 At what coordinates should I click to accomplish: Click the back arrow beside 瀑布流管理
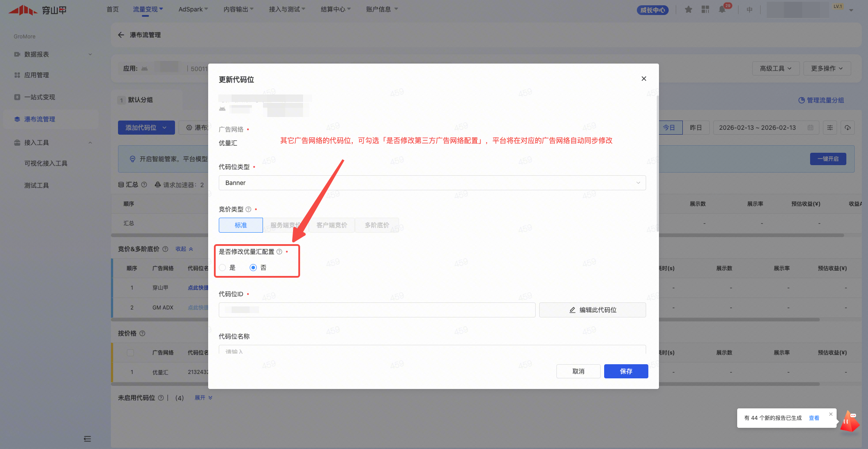[121, 35]
